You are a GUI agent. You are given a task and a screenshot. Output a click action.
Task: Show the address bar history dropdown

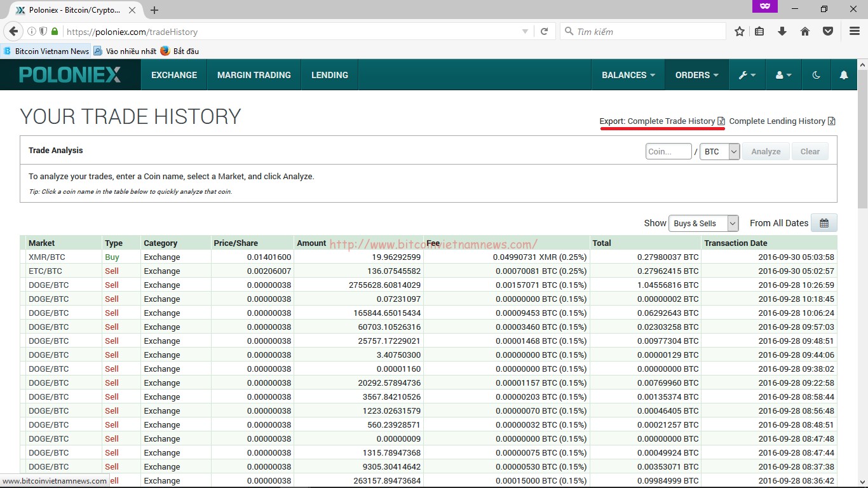[x=525, y=31]
